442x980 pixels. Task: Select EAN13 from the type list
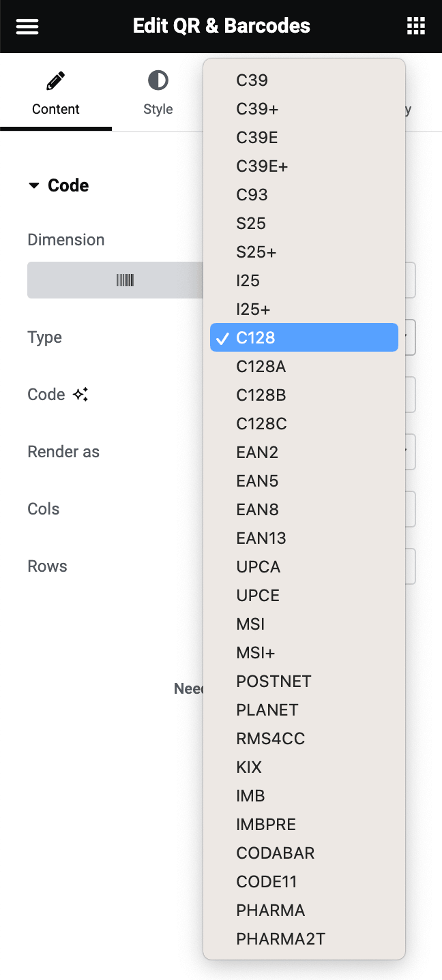[261, 538]
